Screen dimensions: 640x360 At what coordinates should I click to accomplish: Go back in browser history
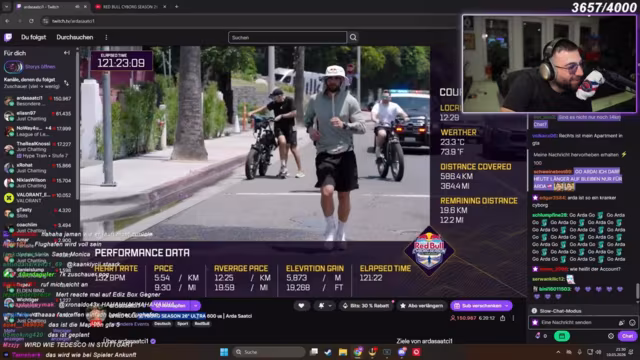click(7, 21)
